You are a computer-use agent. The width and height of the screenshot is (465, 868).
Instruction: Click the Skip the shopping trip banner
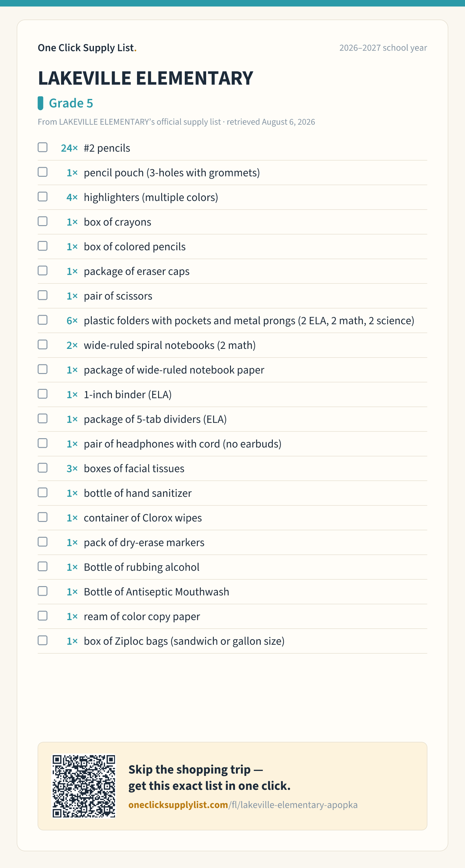pos(232,786)
